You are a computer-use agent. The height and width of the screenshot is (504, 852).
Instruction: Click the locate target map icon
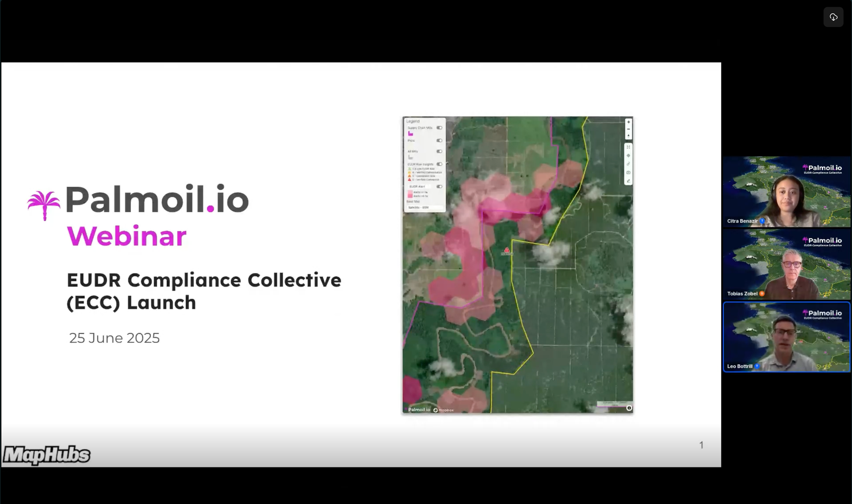coord(628,155)
